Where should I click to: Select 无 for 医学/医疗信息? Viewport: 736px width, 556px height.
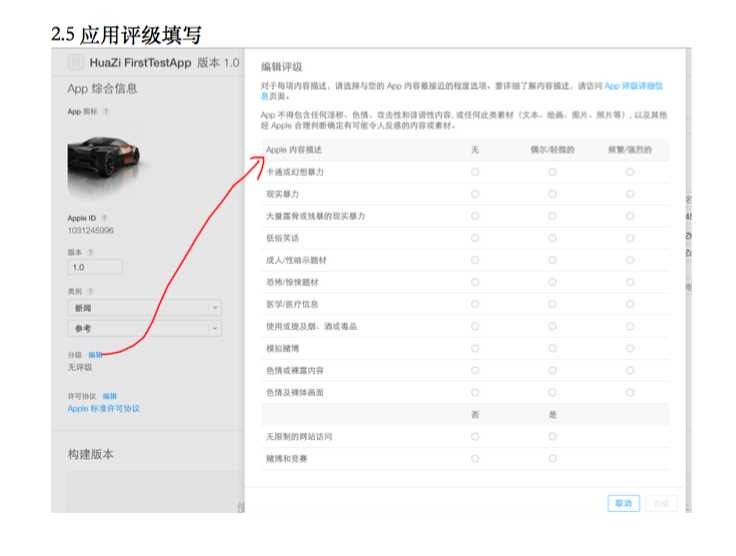(475, 305)
